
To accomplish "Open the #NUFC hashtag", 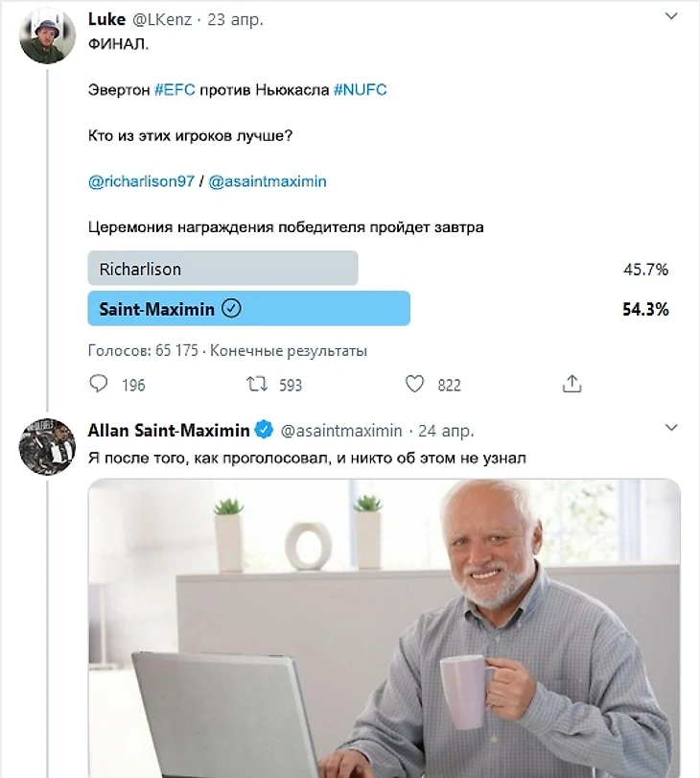I will [361, 90].
